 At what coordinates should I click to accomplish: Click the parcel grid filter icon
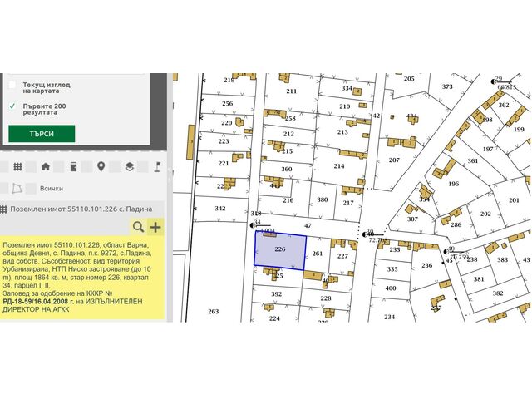(18, 166)
